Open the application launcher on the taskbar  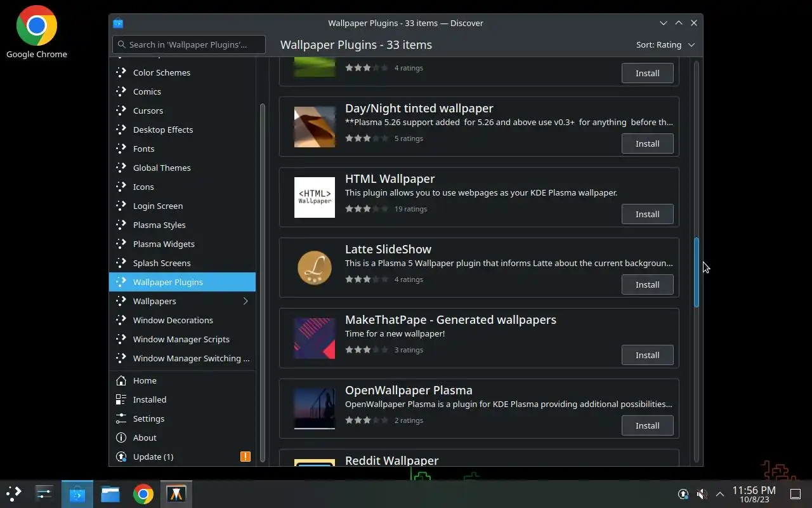pos(14,493)
